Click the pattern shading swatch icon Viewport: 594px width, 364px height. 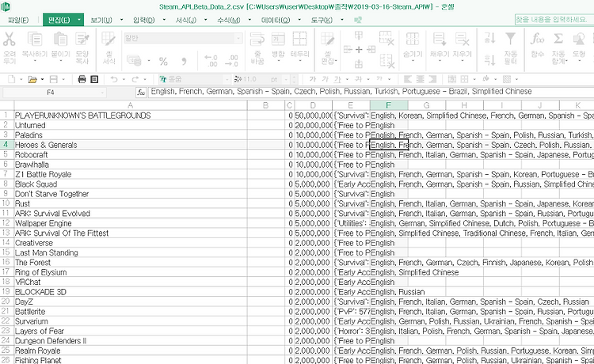[507, 79]
